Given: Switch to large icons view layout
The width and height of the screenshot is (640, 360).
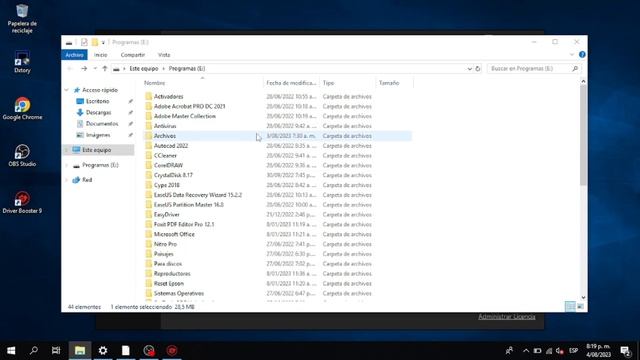Looking at the screenshot, I should point(580,307).
